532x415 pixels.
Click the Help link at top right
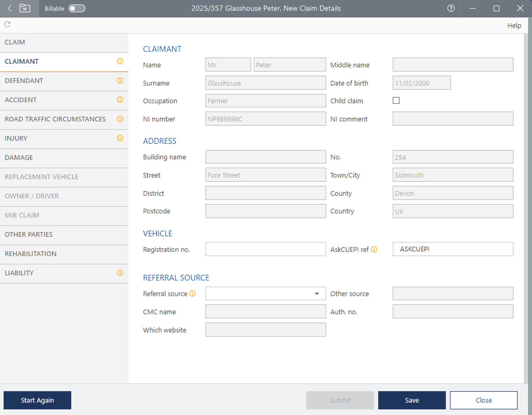pos(514,26)
